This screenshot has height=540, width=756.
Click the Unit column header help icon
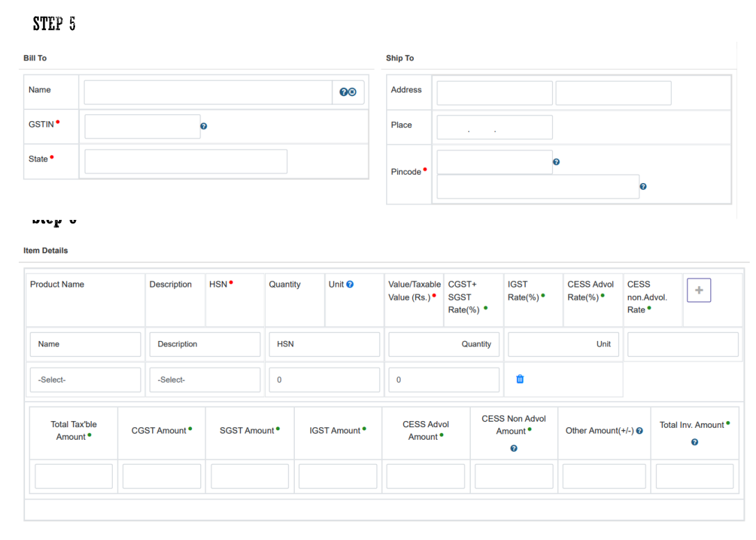click(350, 285)
